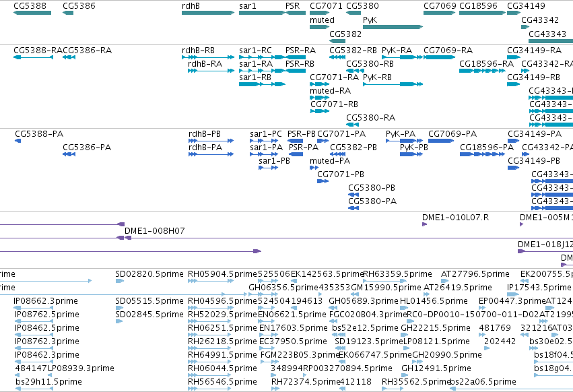573x392 pixels.
Task: Click the rdhB-RA transcript label
Action: point(205,64)
